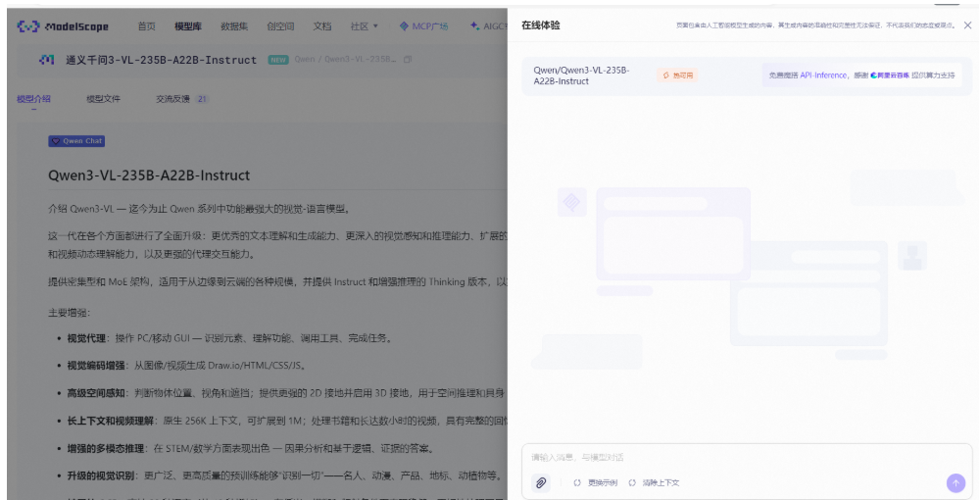Click the Qwen Chat badge

coord(76,141)
